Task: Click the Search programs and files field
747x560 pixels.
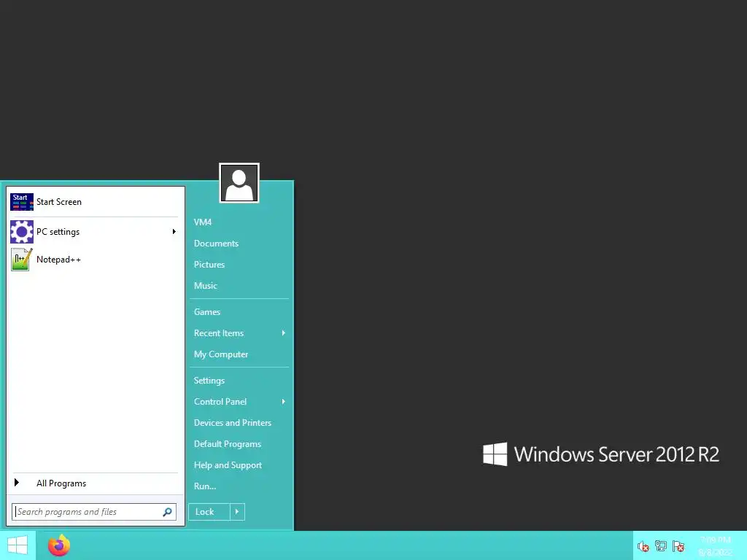Action: tap(94, 512)
